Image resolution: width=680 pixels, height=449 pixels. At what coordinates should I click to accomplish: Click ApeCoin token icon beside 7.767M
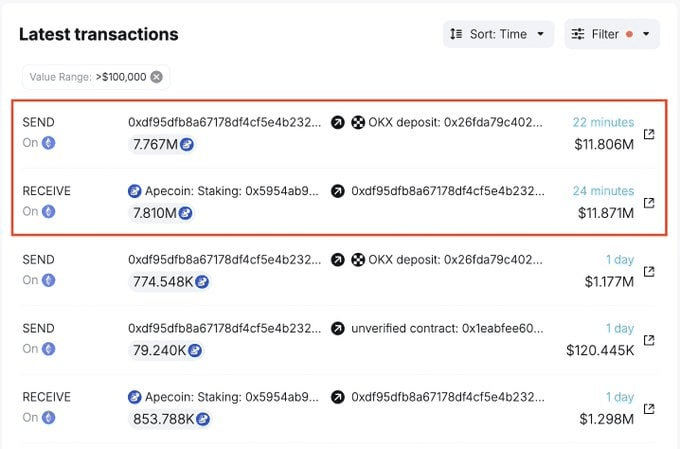187,144
